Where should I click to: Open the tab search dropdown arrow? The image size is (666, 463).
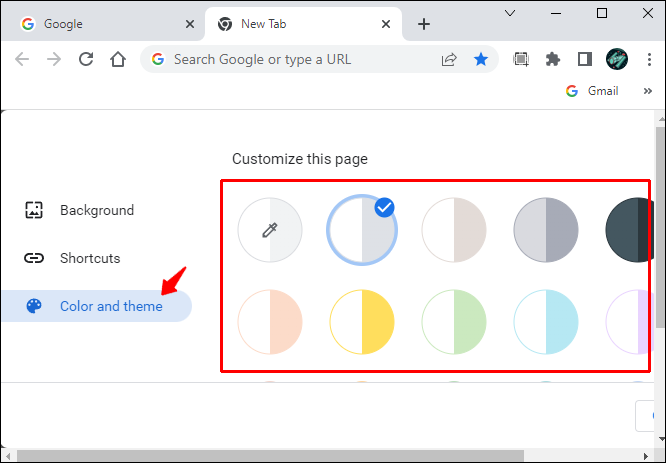(x=510, y=13)
